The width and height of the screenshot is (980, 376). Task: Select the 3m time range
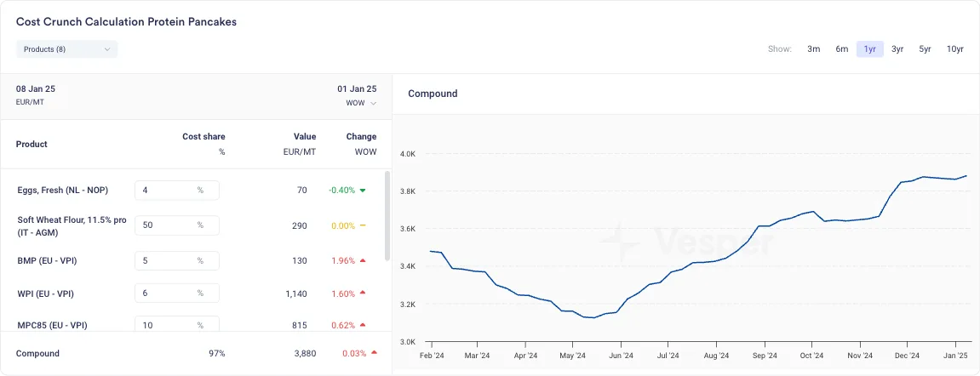(x=813, y=49)
